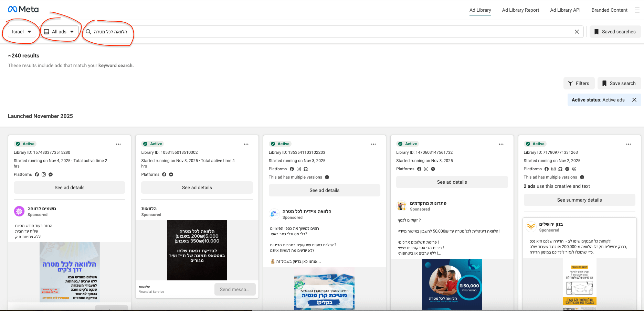
Task: Open the Israel country dropdown
Action: click(21, 31)
